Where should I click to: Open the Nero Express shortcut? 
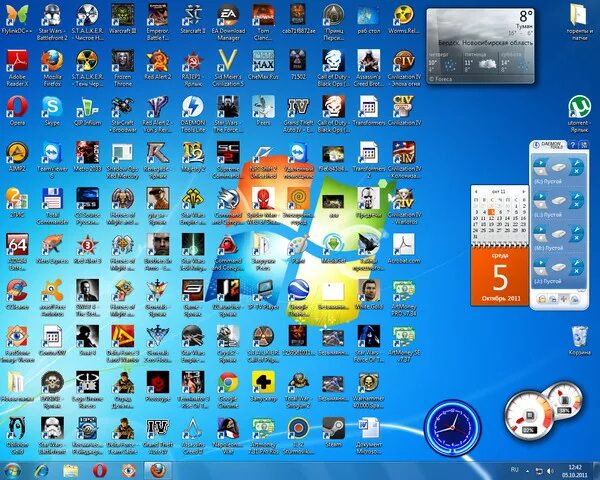[52, 249]
